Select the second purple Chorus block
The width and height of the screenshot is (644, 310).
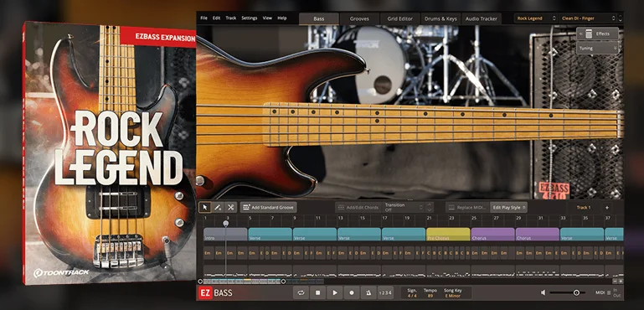537,235
